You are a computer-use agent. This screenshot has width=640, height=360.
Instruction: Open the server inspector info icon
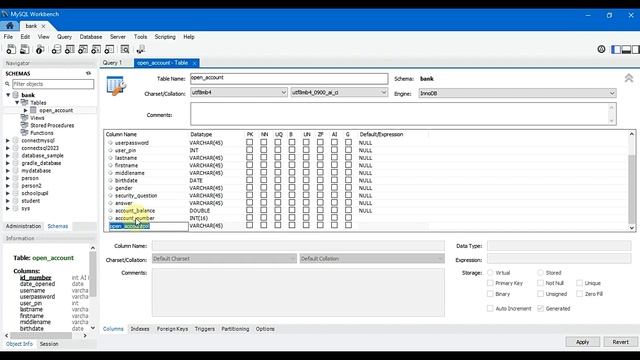(40, 49)
